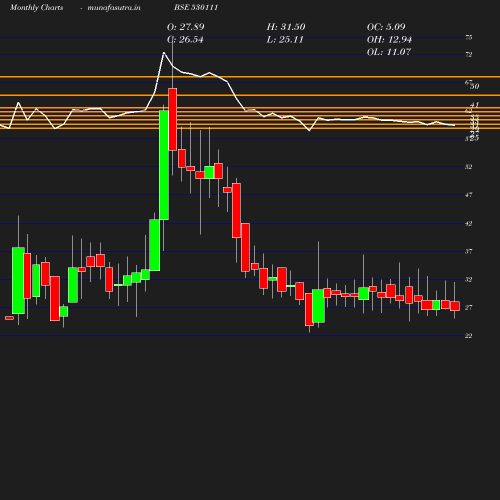Click the 75 price axis label
500x500 pixels.
(x=469, y=37)
